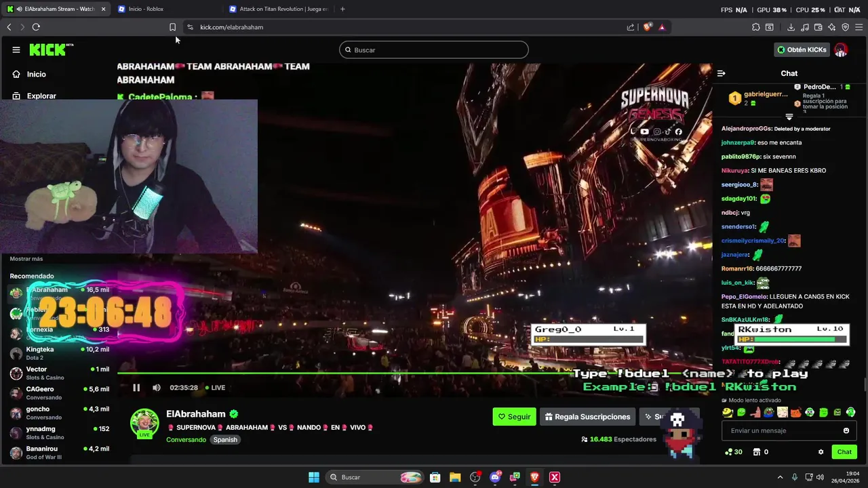Open chat settings gear icon
Image resolution: width=868 pixels, height=488 pixels.
821,452
